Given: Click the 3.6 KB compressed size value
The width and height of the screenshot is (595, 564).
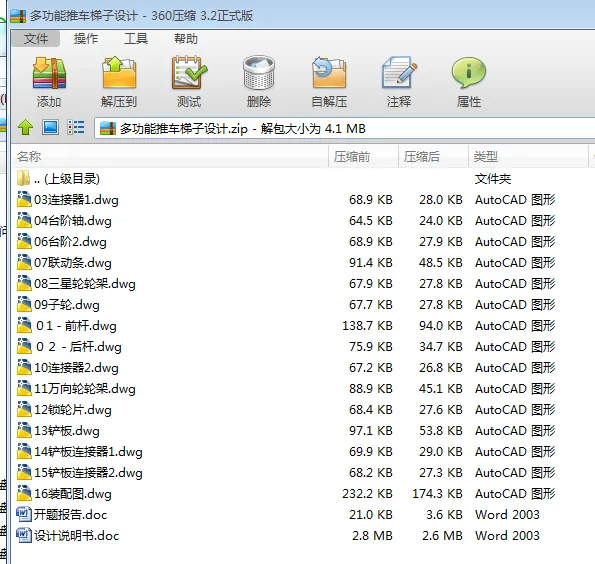Looking at the screenshot, I should point(444,514).
